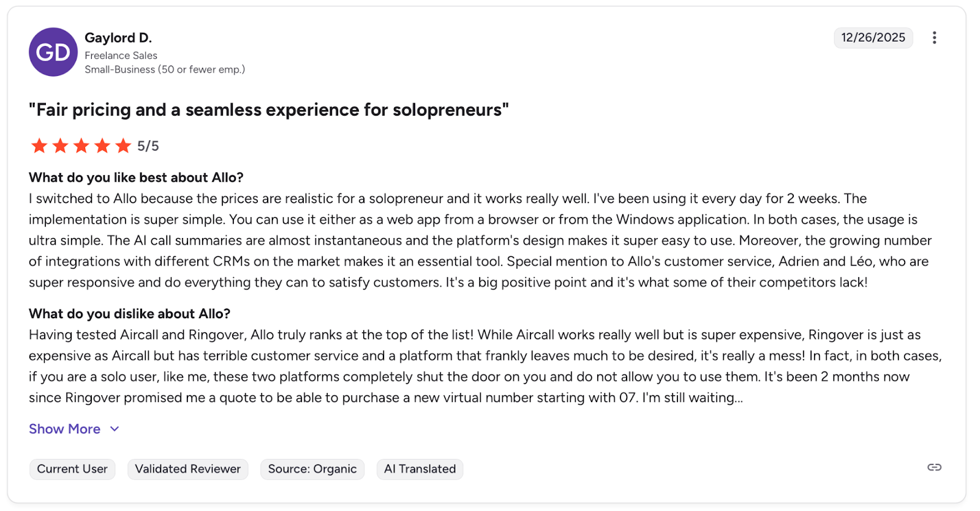
Task: Open reviewer Gaylord D.'s name
Action: 118,38
